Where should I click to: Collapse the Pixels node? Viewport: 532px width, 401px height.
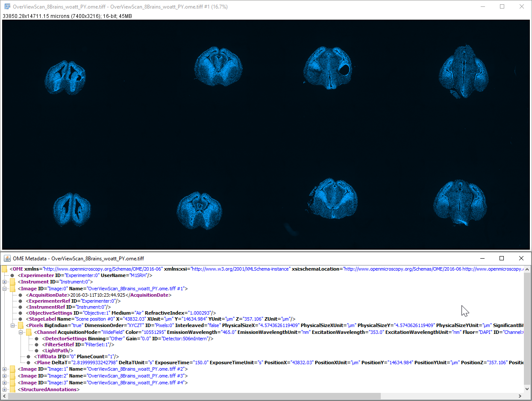[12, 326]
